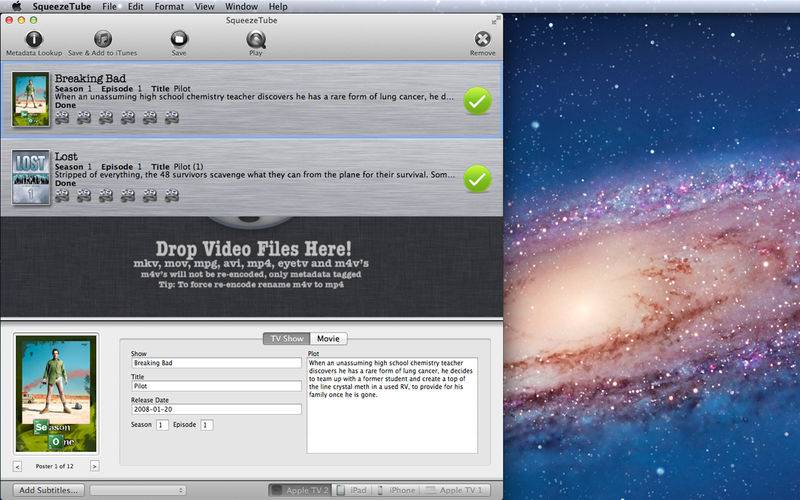Click the Play toolbar icon
The height and width of the screenshot is (500, 800).
point(256,39)
